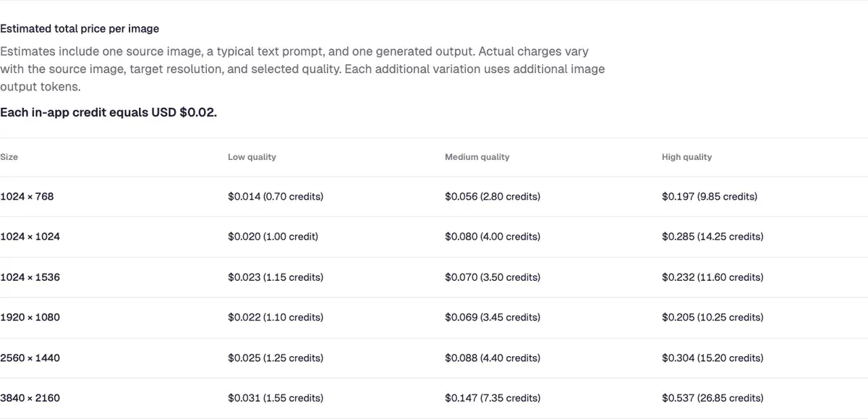Click the 'Estimated total price per image' heading
Viewport: 868px width, 419px height.
coord(80,29)
